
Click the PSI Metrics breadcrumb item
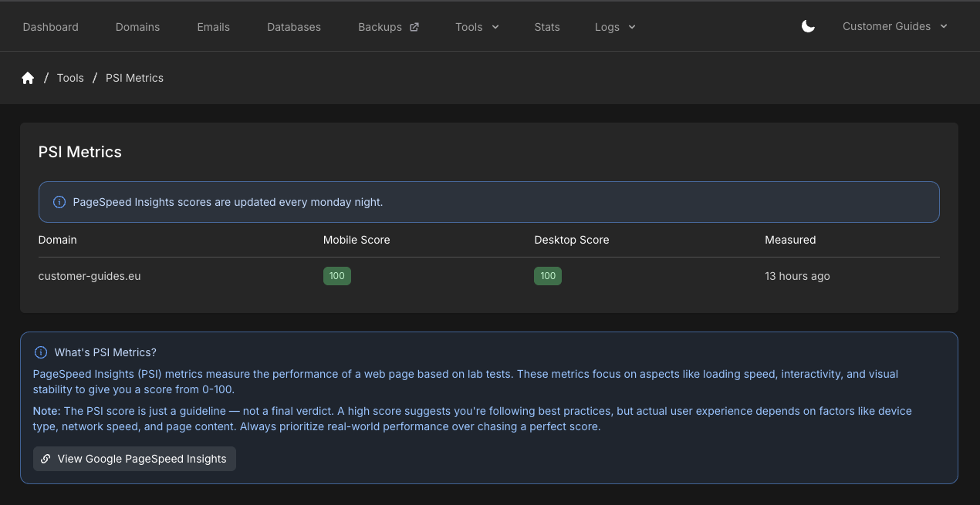click(x=134, y=78)
